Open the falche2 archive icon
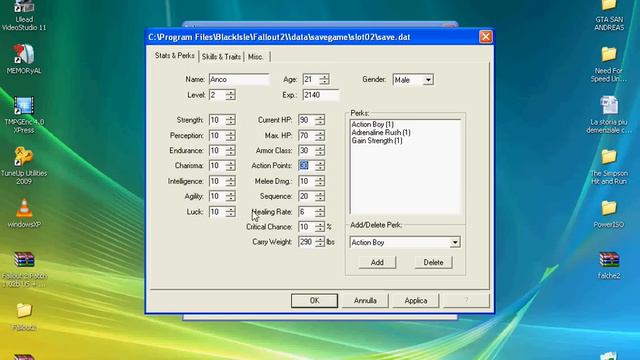The height and width of the screenshot is (360, 640). click(609, 265)
